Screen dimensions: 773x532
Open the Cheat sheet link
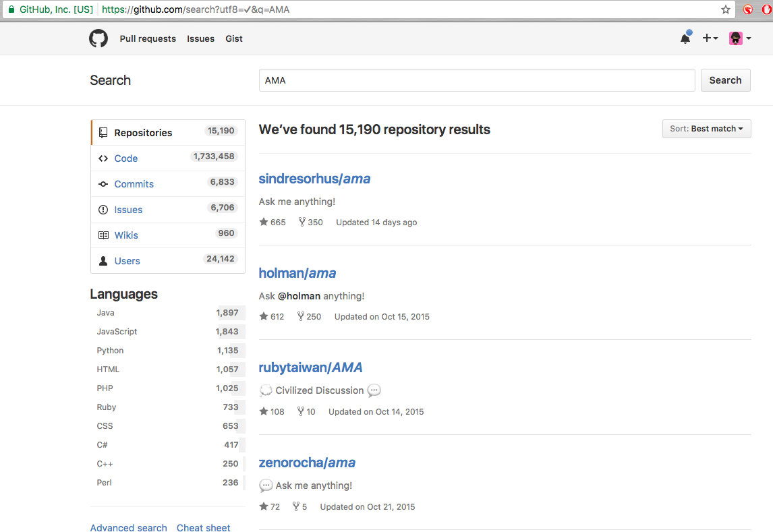[x=204, y=527]
